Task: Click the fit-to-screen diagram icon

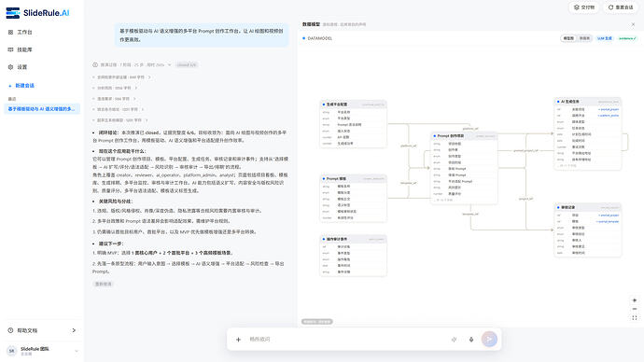Action: (x=635, y=317)
